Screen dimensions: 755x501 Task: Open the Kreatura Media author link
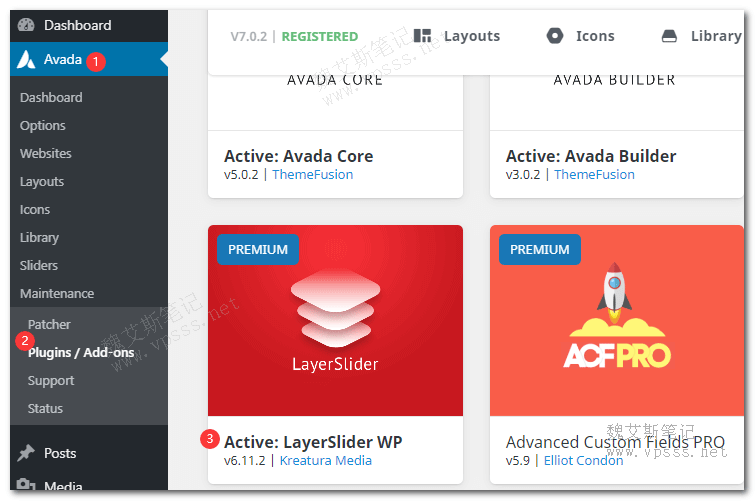(x=325, y=460)
